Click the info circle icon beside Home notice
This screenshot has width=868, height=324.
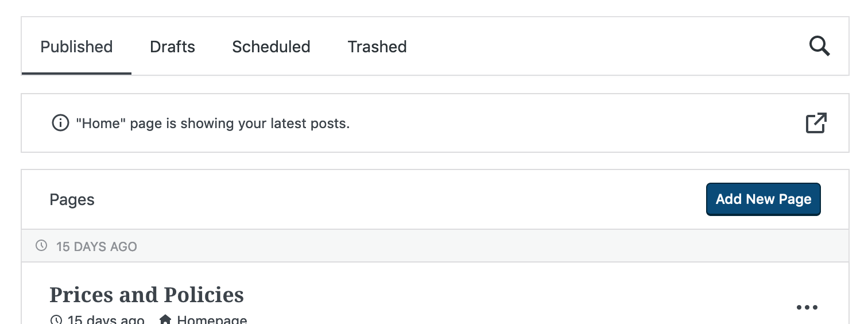pos(60,123)
